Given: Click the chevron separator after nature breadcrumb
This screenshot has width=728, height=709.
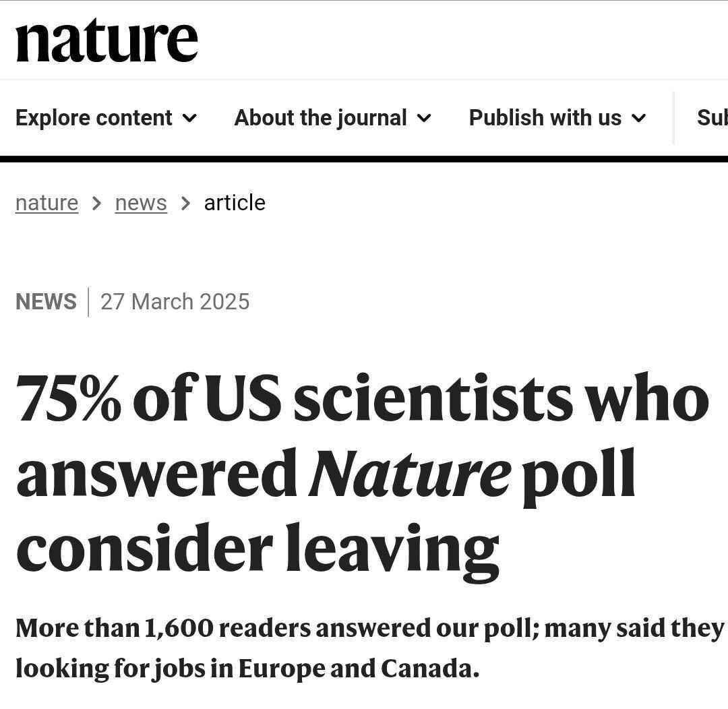Looking at the screenshot, I should pyautogui.click(x=97, y=203).
